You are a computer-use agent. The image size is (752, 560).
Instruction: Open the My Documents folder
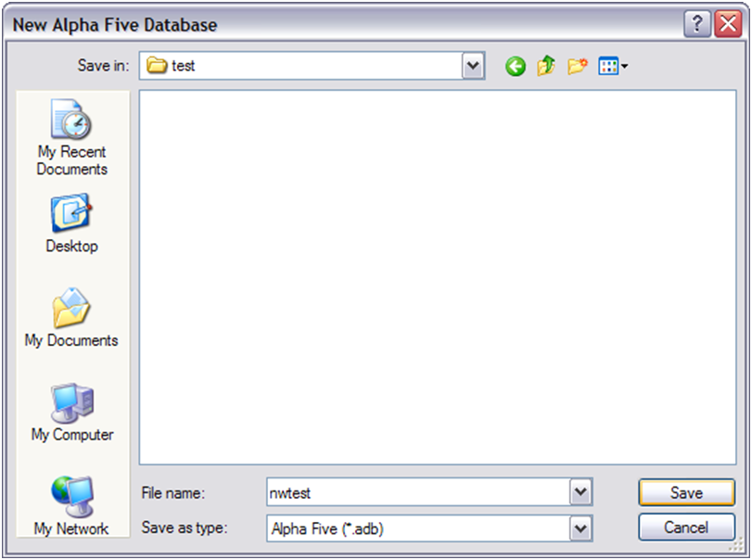[71, 317]
